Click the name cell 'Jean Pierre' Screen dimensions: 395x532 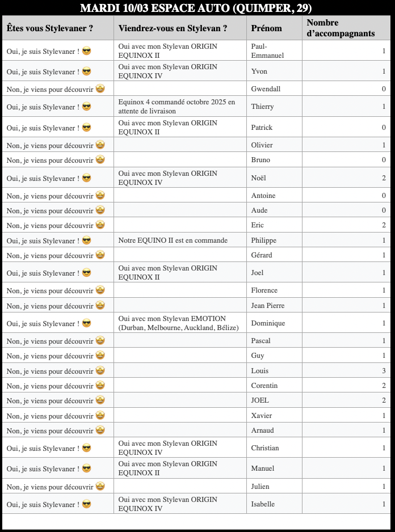[x=268, y=306]
